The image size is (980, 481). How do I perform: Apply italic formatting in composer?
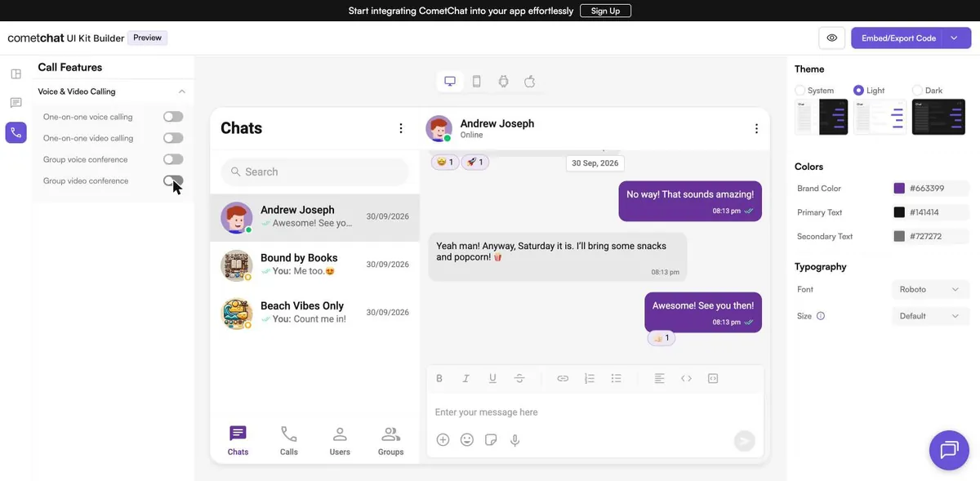click(466, 378)
